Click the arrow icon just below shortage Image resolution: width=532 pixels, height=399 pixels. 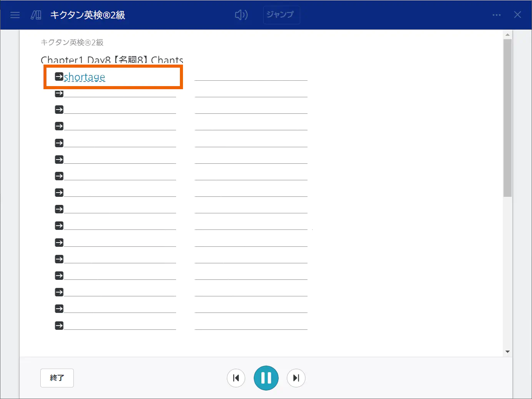59,93
